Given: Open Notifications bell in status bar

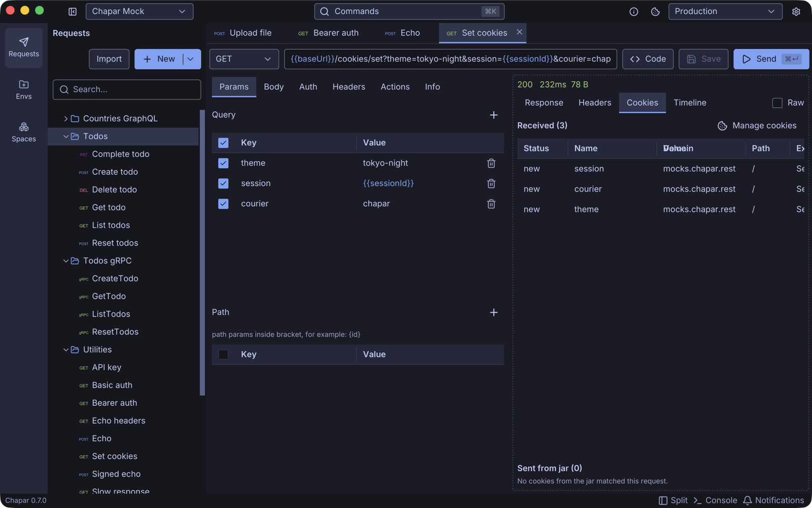Looking at the screenshot, I should coord(773,500).
